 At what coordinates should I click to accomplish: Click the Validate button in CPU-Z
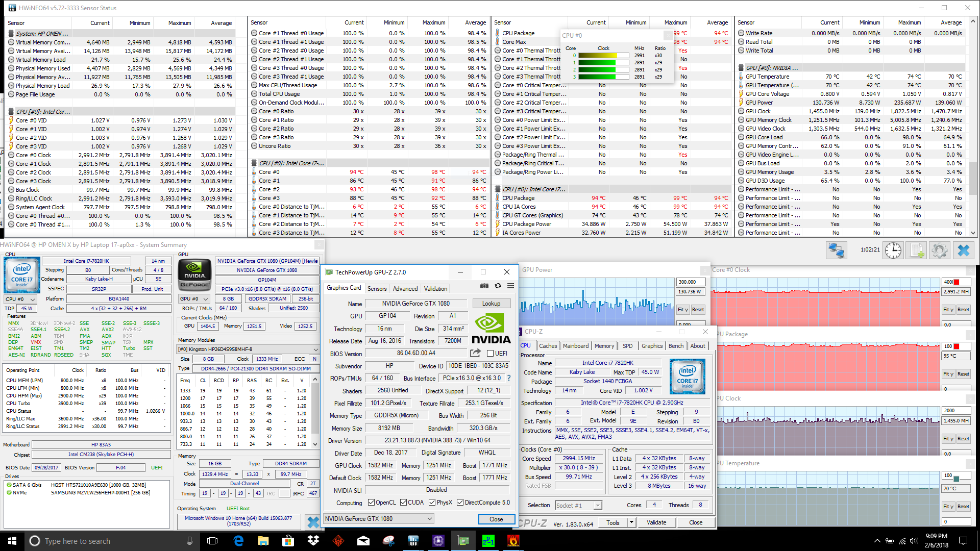(656, 522)
